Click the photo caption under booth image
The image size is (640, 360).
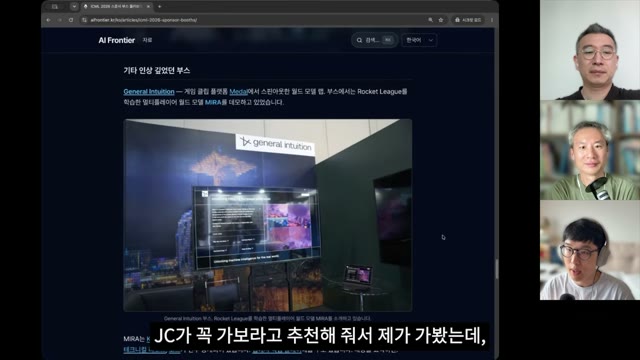click(268, 318)
